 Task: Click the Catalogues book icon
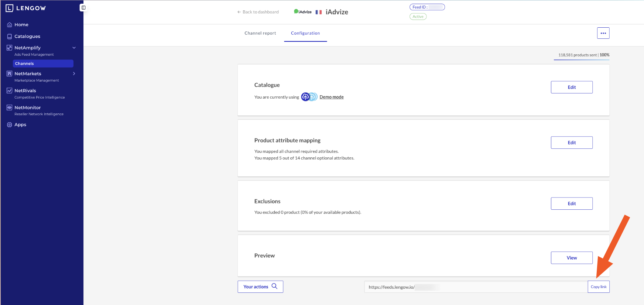10,37
